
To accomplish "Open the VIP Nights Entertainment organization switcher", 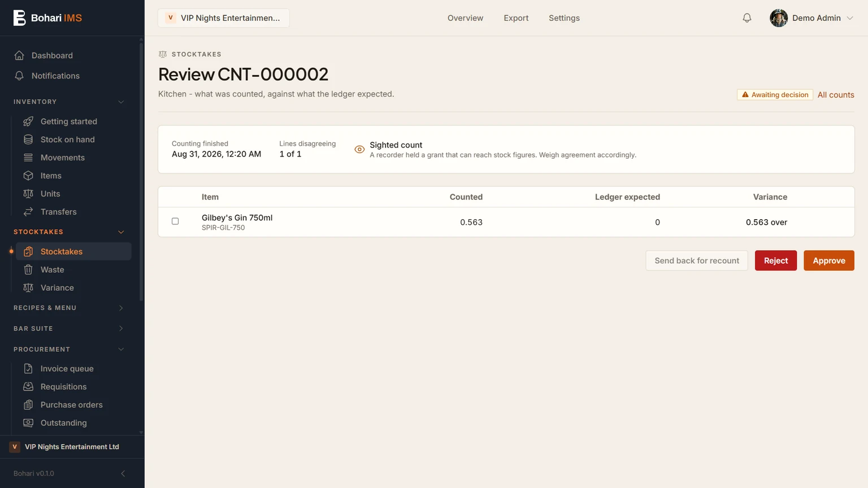I will click(224, 18).
